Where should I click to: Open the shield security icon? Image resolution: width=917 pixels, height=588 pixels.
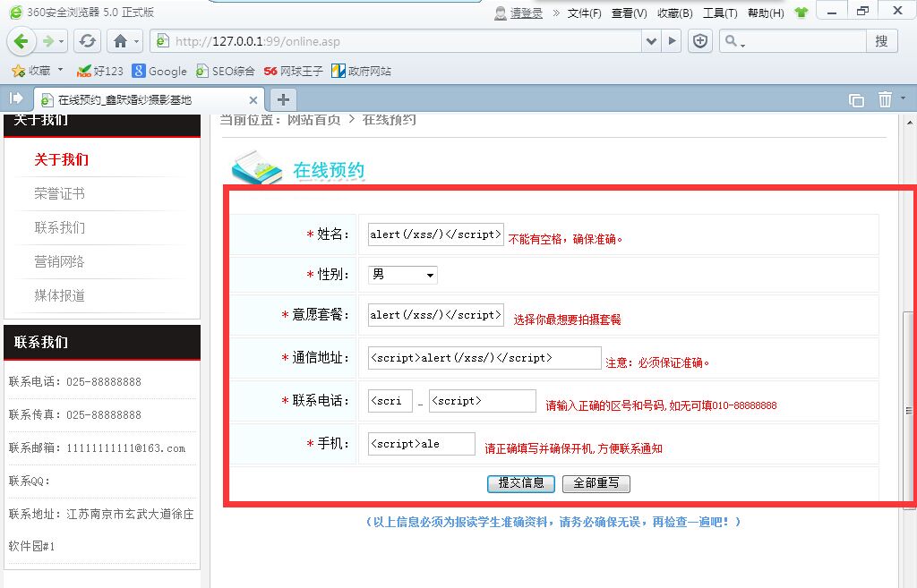click(700, 41)
